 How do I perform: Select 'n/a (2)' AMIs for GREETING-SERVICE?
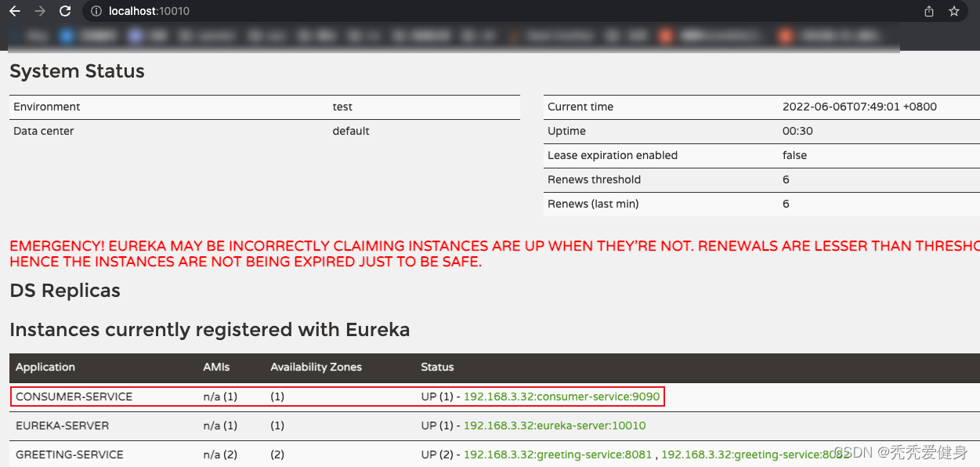coord(220,454)
